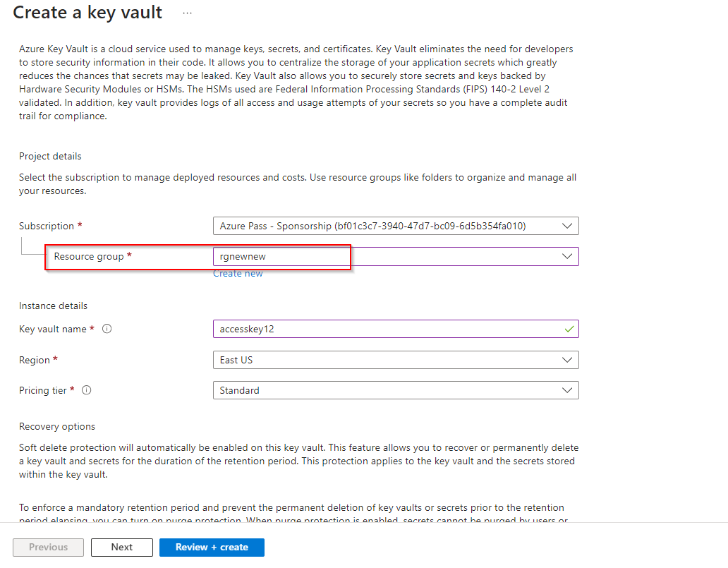Click the Previous button

coord(49,547)
